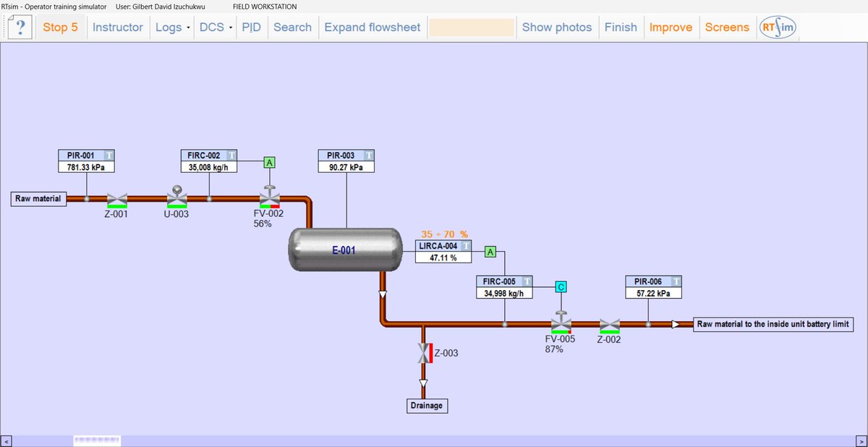Open the FV-002 control valve
This screenshot has width=868, height=447.
pos(270,197)
